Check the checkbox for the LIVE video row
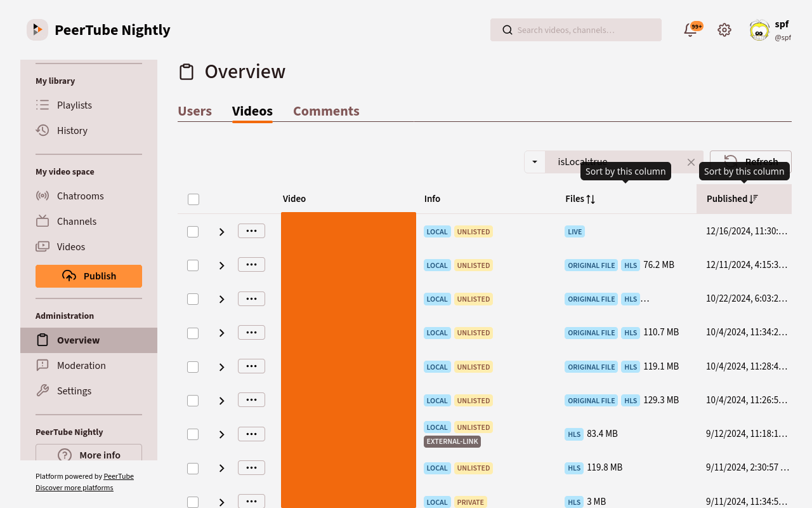 coord(193,232)
